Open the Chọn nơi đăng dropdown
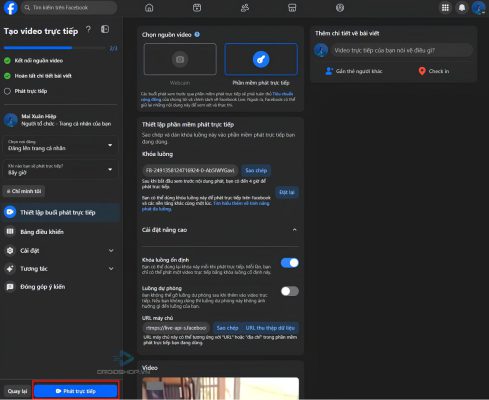Screen dimensions: 489x400 [60, 145]
